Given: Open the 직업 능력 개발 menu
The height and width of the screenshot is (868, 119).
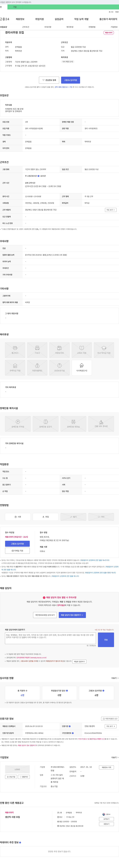Looking at the screenshot, I should pos(81,19).
